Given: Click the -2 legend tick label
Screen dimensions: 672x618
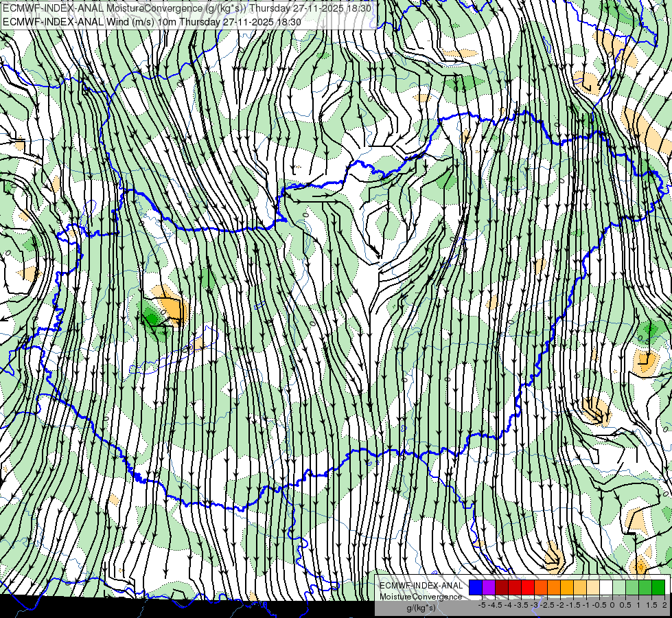Looking at the screenshot, I should pos(560,605).
